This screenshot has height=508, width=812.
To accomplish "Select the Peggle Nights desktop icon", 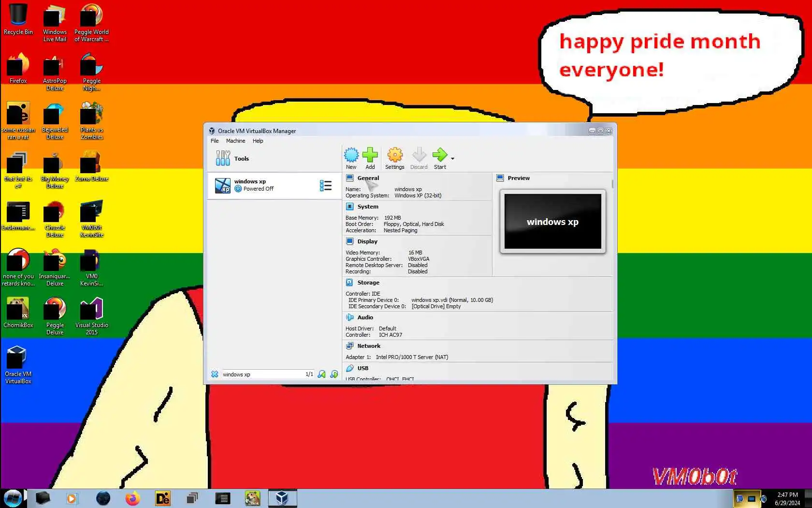I will point(91,72).
